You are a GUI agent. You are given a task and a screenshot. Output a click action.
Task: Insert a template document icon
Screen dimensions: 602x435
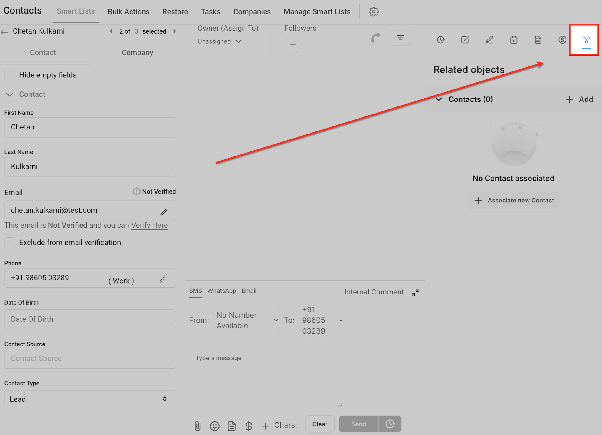pos(232,426)
